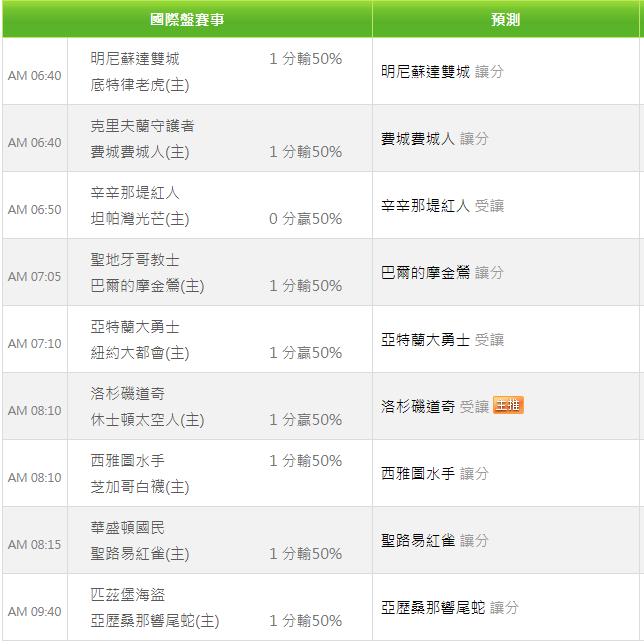
Task: Select team 芝加哥白襪(主)
Action: pos(140,487)
